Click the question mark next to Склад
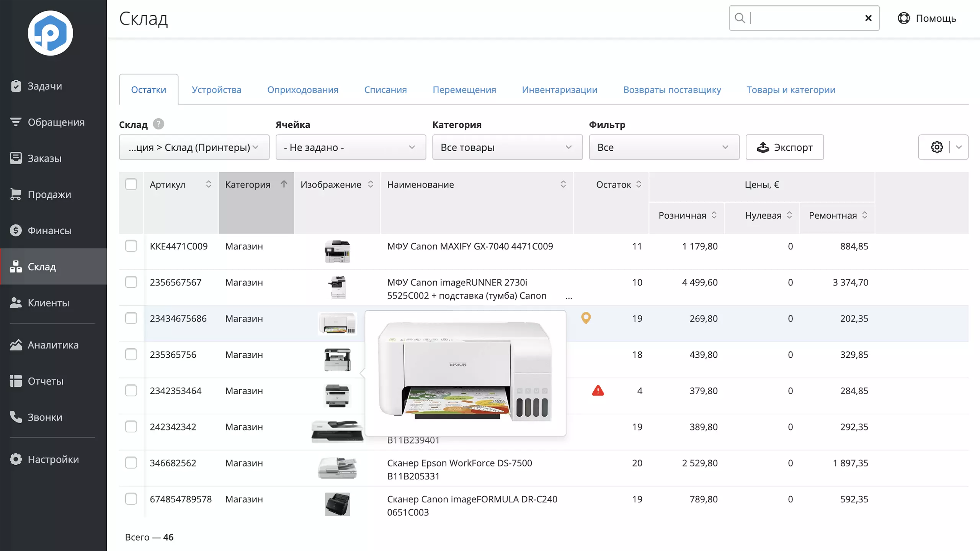The width and height of the screenshot is (980, 551). 158,124
